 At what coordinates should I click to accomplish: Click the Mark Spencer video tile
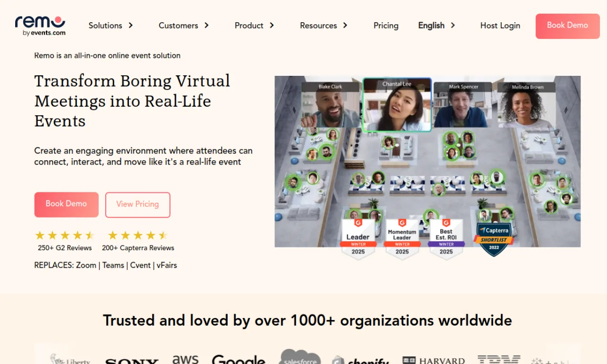tap(463, 105)
